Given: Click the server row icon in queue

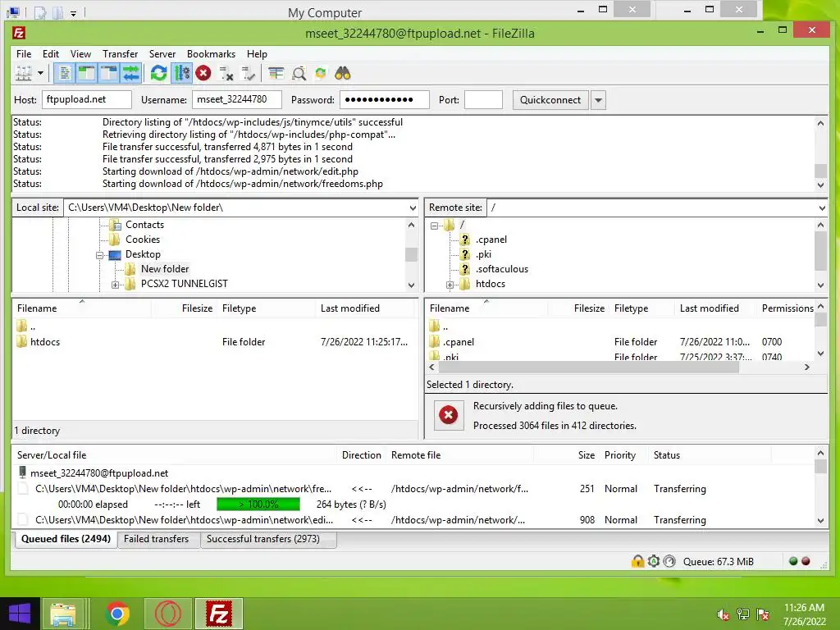Looking at the screenshot, I should point(22,472).
